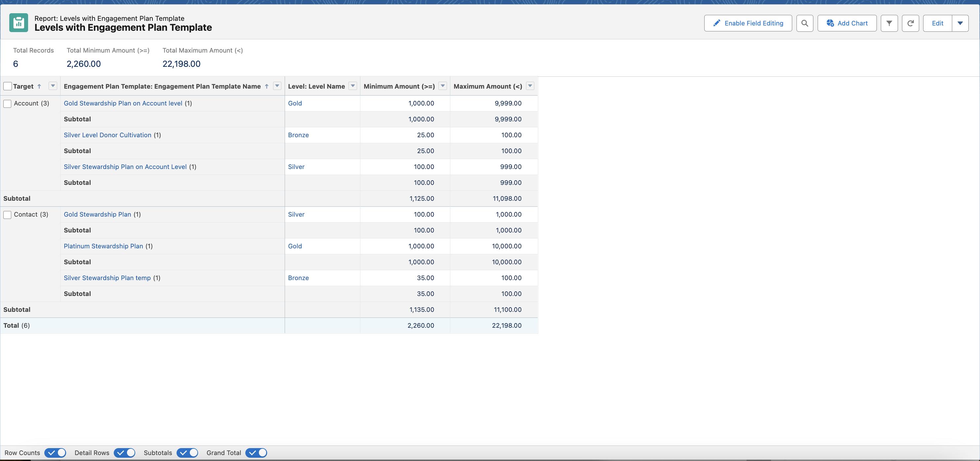Click the filter funnel icon
This screenshot has width=980, height=461.
pos(889,23)
